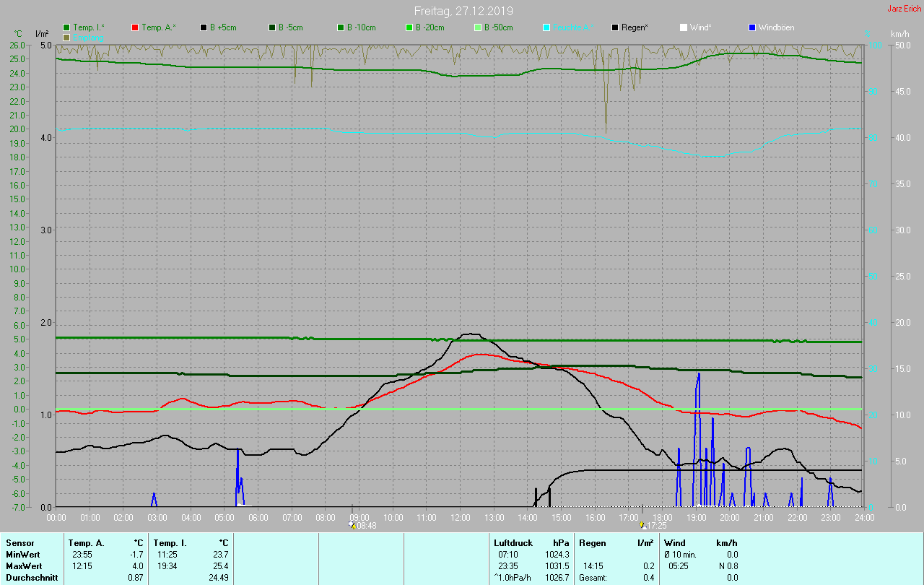The width and height of the screenshot is (924, 585).
Task: Click the white Wind* legend square
Action: 684,27
